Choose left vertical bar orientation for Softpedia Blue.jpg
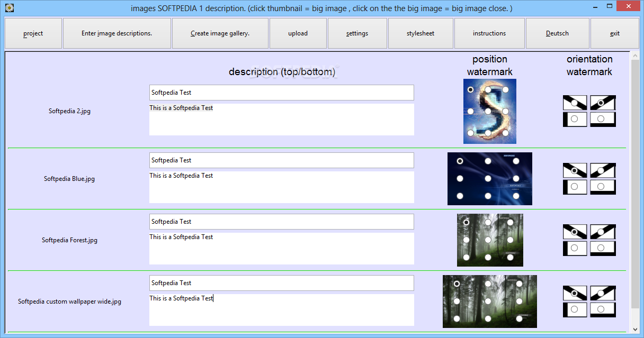This screenshot has height=338, width=644. pos(575,187)
